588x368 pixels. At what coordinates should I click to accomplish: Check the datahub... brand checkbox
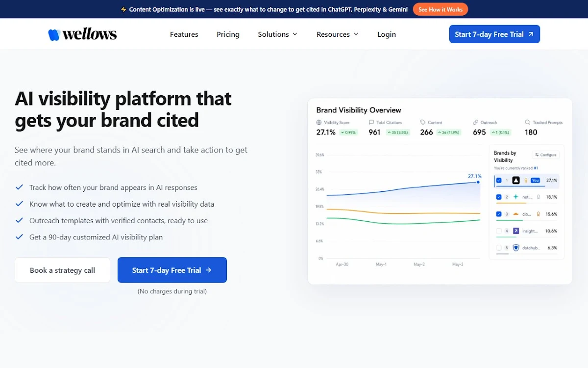[499, 248]
